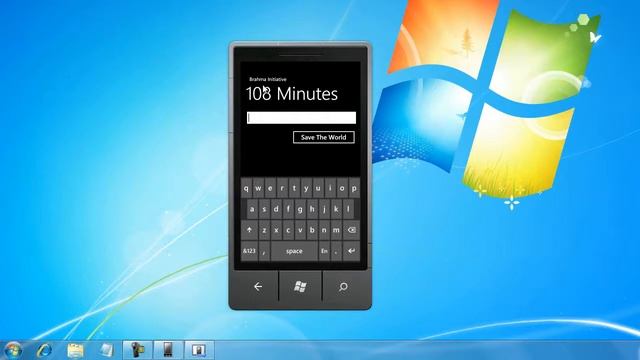
Task: Tap the f key on the keyboard
Action: point(288,209)
